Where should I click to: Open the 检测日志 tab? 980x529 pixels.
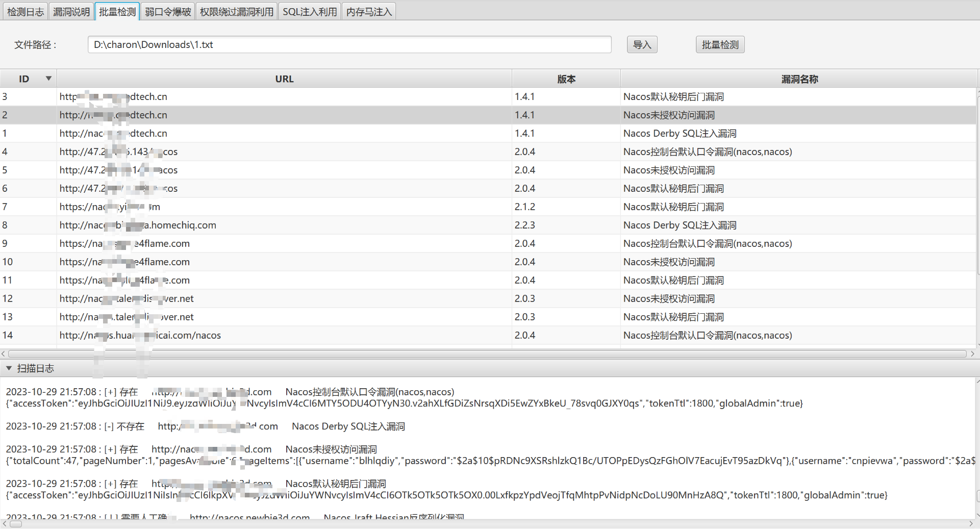[x=26, y=11]
